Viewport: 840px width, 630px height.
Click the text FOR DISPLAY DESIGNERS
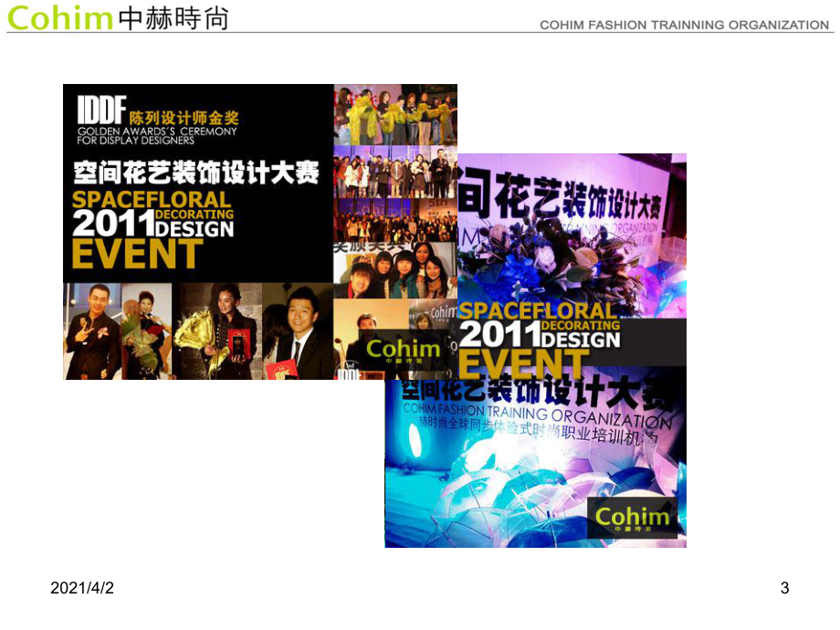pyautogui.click(x=135, y=141)
